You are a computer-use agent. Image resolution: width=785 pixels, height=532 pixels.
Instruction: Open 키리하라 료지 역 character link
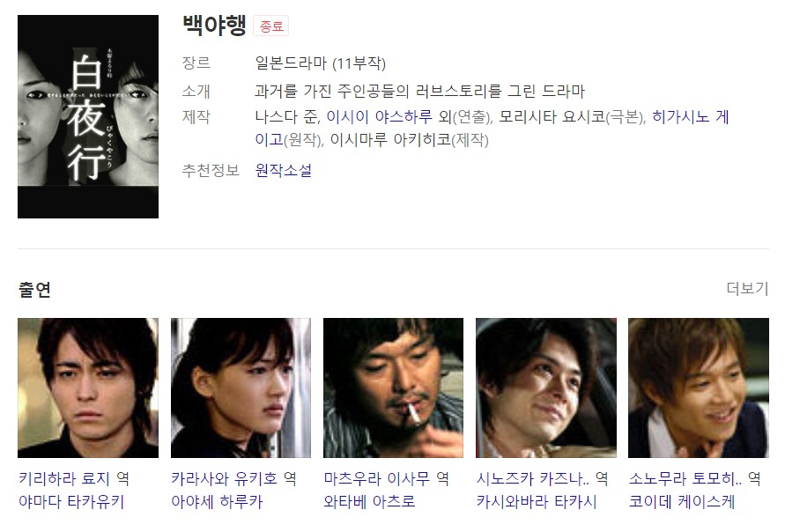(x=74, y=478)
